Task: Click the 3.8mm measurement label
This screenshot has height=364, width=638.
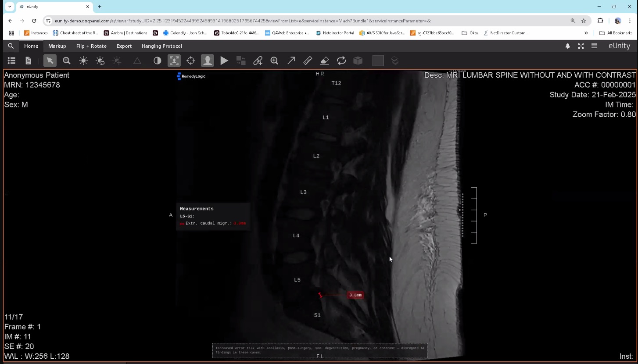Action: [355, 295]
